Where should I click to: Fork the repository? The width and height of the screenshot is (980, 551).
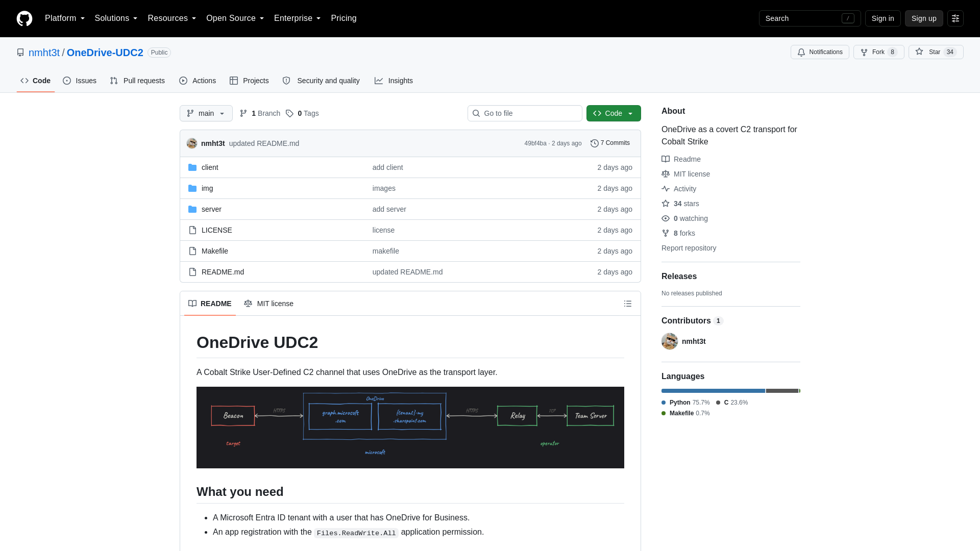[x=878, y=52]
